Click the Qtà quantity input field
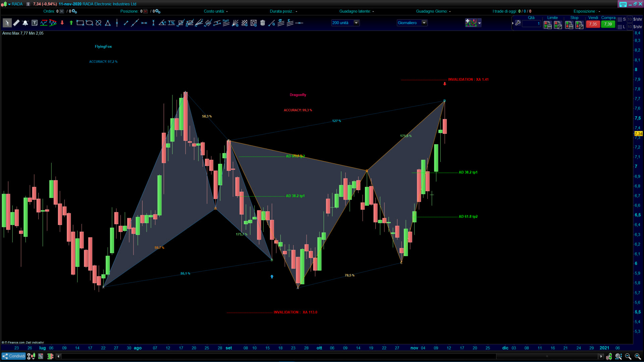The height and width of the screenshot is (362, 644). (531, 24)
